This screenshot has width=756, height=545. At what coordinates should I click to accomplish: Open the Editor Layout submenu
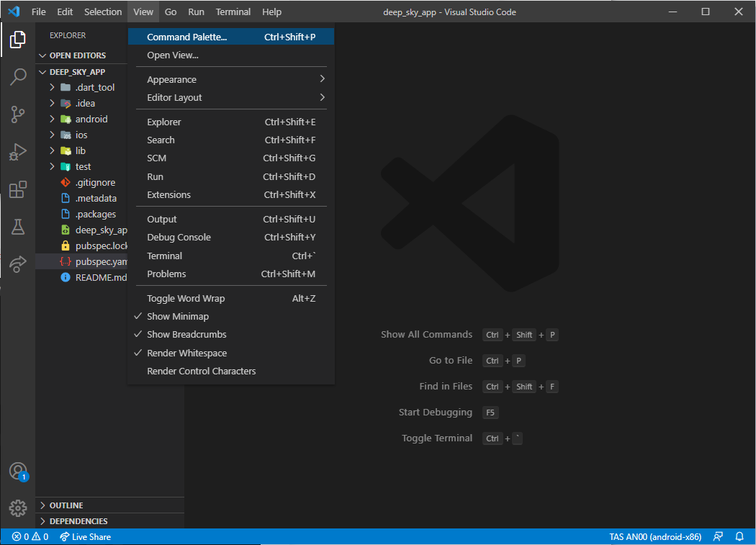(231, 98)
